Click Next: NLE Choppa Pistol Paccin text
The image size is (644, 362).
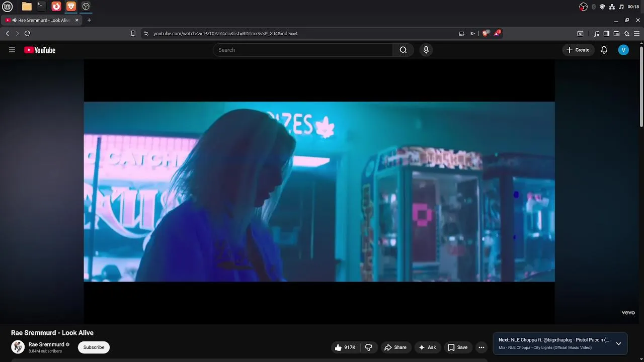pyautogui.click(x=553, y=340)
